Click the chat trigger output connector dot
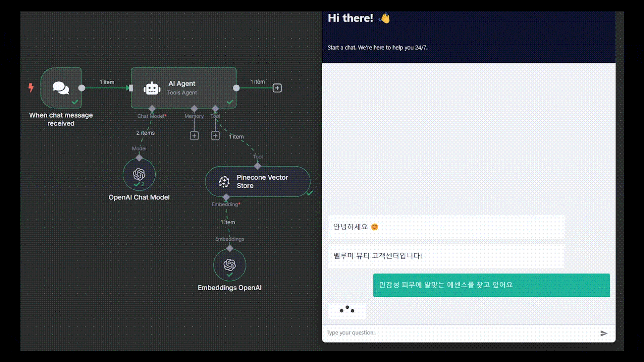 coord(82,88)
